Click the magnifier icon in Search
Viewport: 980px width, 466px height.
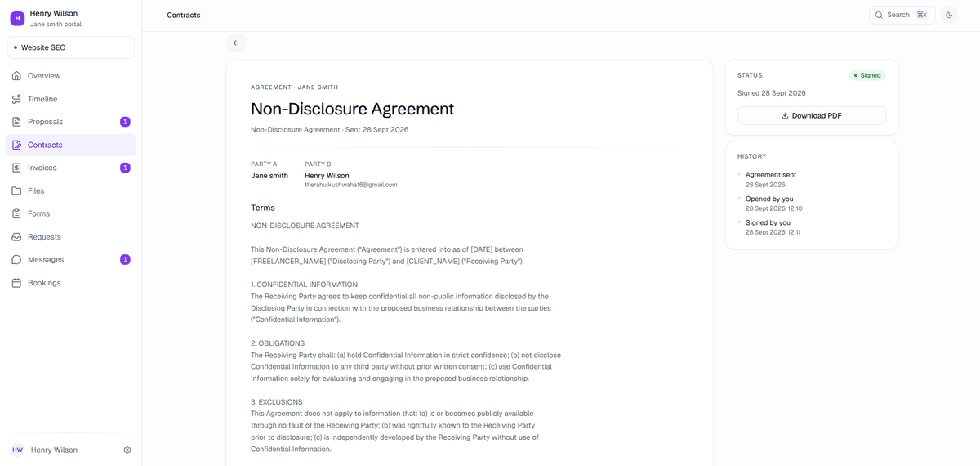(x=879, y=15)
